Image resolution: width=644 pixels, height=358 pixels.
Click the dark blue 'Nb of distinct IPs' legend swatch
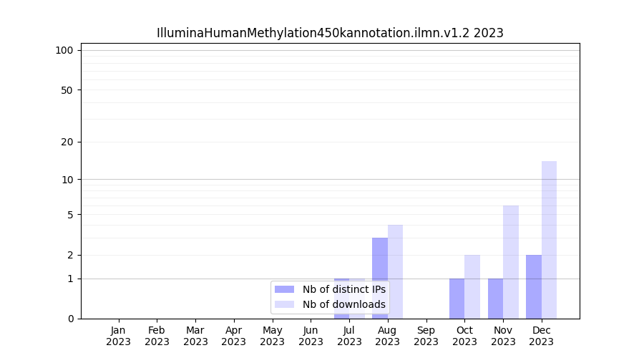tap(285, 289)
